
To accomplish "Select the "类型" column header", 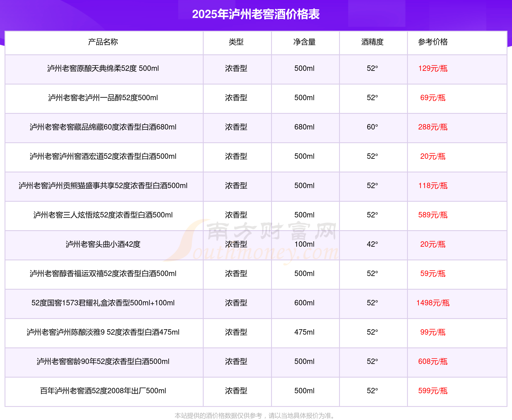I will pos(236,42).
